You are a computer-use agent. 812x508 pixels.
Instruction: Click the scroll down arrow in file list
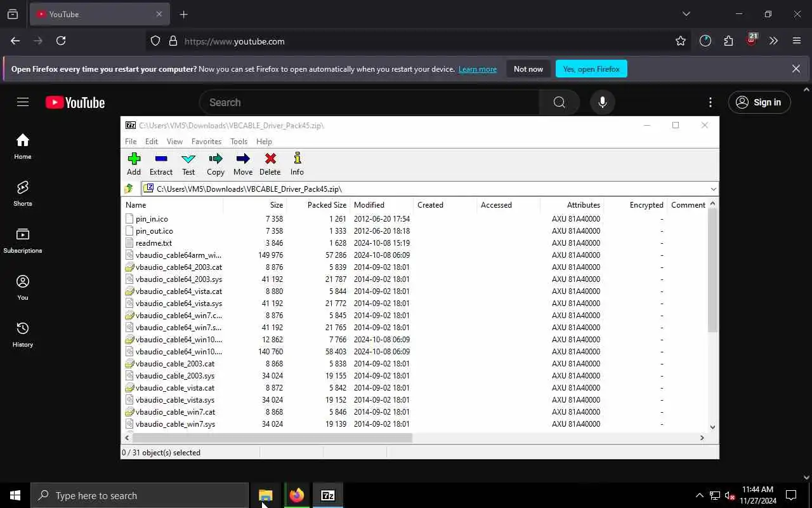[712, 427]
